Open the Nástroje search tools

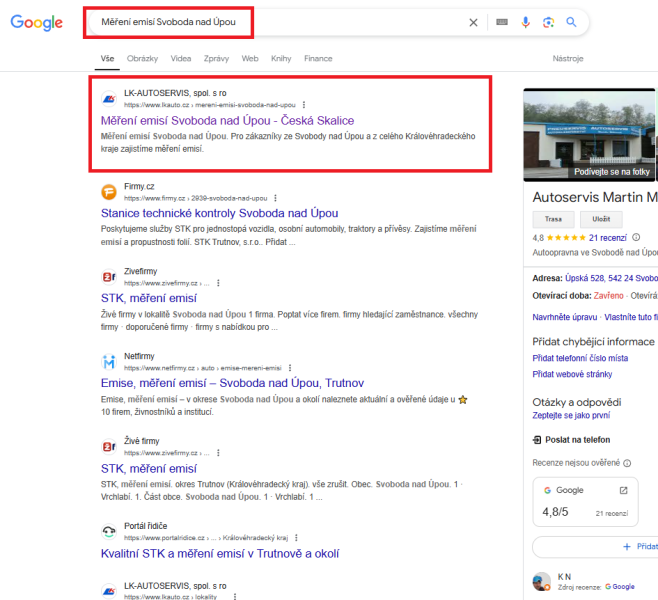pos(568,59)
